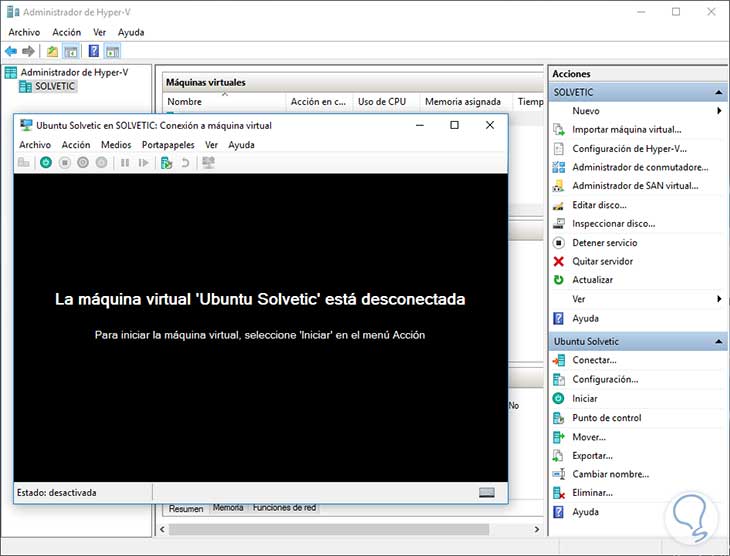Switch to Memoria tab
The height and width of the screenshot is (556, 730).
tap(228, 508)
